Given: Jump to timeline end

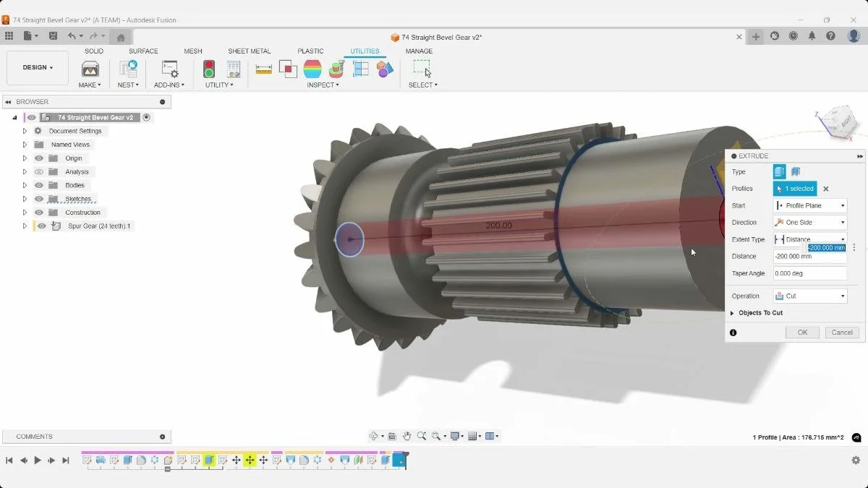Looking at the screenshot, I should 65,461.
